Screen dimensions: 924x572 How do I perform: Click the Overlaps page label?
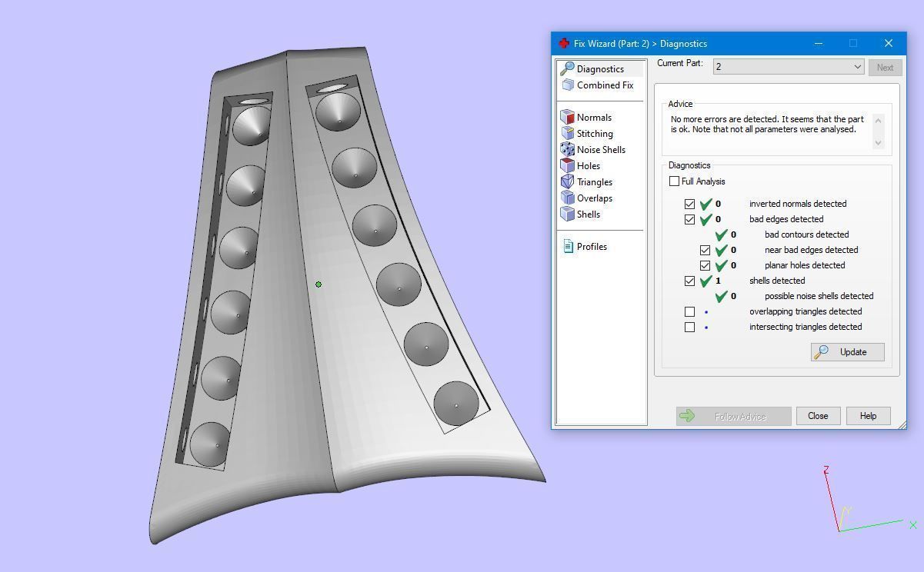(x=595, y=198)
